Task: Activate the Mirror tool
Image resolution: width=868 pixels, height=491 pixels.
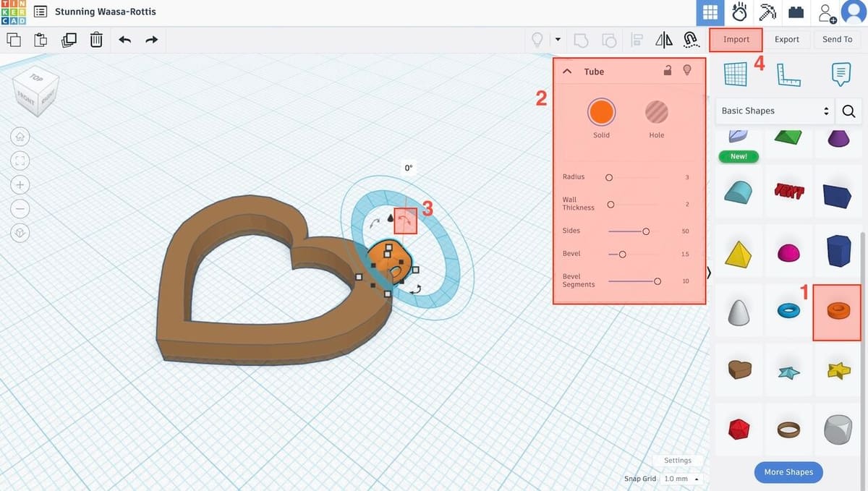Action: (x=663, y=40)
